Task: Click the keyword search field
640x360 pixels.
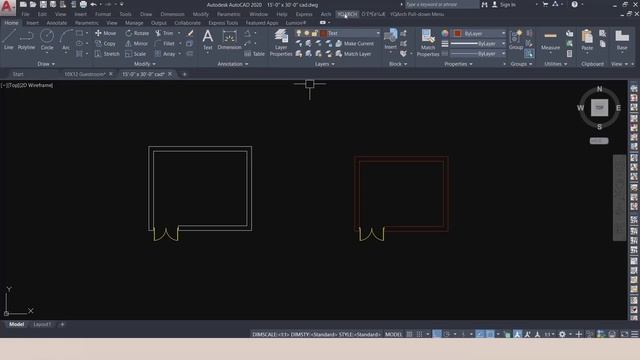Action: click(x=442, y=4)
